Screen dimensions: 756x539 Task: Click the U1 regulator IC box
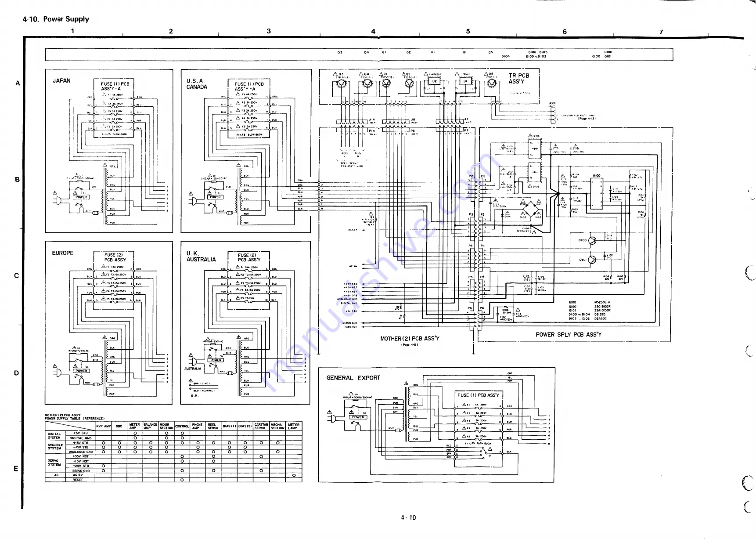coord(465,81)
